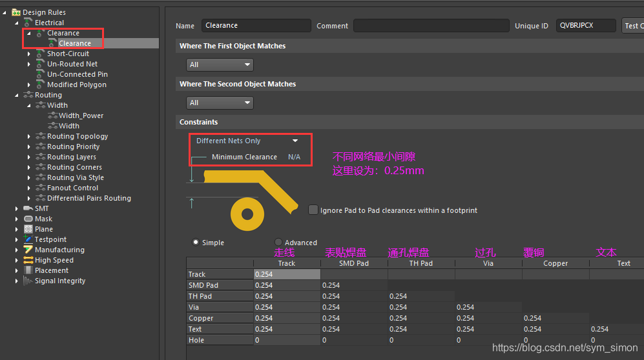Screen dimensions: 644x360
Task: Click the Short-Circuit rule icon
Action: [40, 54]
